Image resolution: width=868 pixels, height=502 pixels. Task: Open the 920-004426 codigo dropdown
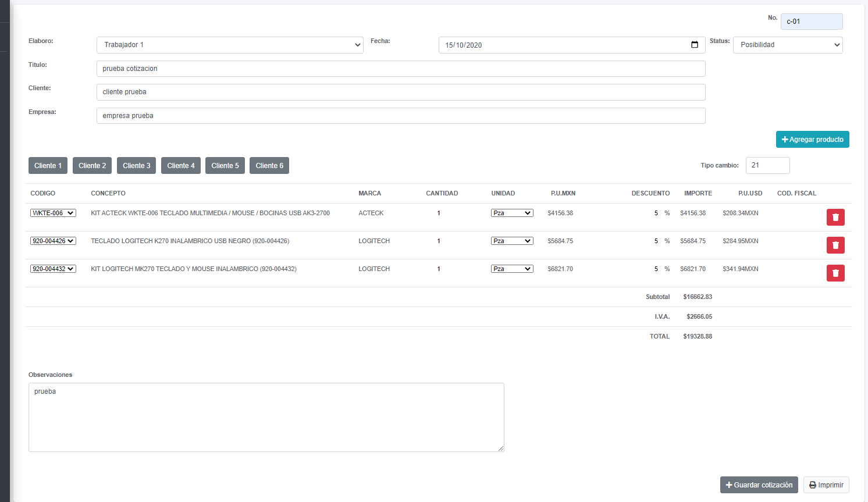pos(53,241)
